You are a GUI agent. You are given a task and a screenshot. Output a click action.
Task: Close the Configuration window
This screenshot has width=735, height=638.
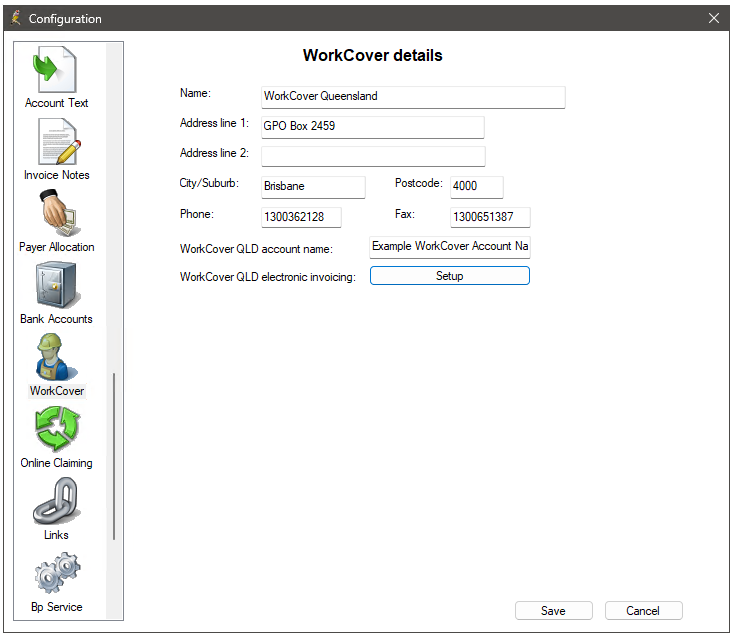(x=713, y=18)
